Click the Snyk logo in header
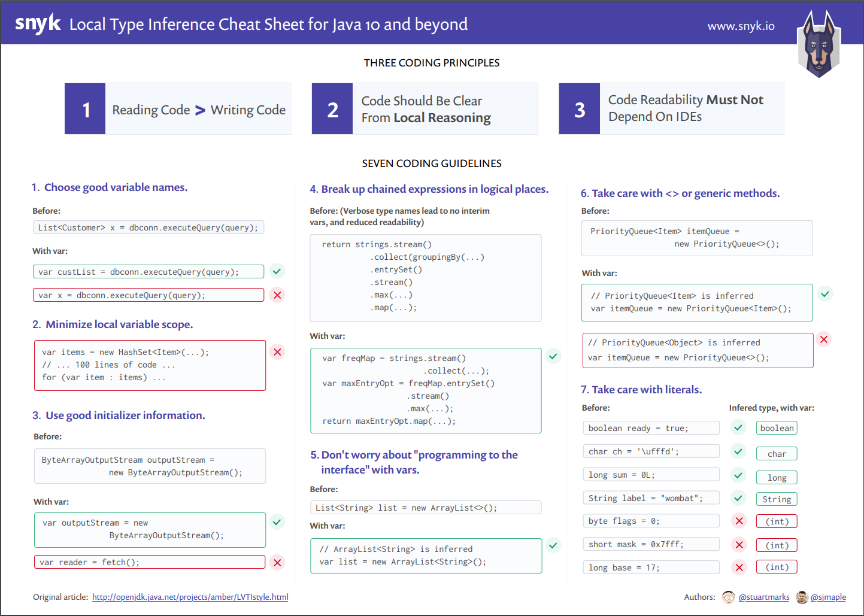The height and width of the screenshot is (616, 864). tap(38, 23)
